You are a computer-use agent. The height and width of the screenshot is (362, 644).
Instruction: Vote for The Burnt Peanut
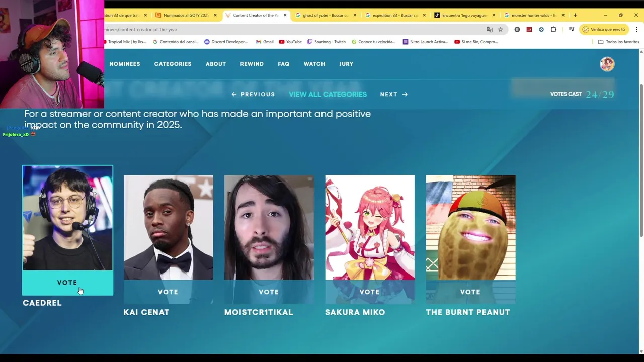tap(470, 292)
